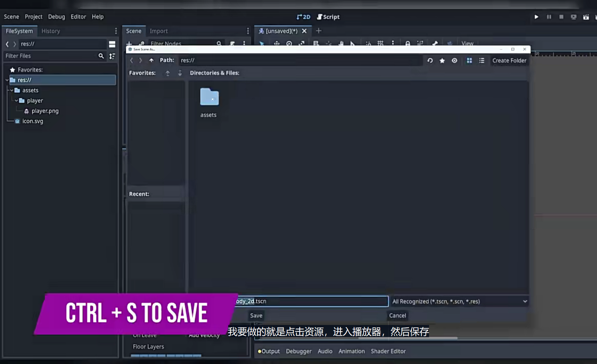Close the [unsaved] scene tab

tap(304, 31)
